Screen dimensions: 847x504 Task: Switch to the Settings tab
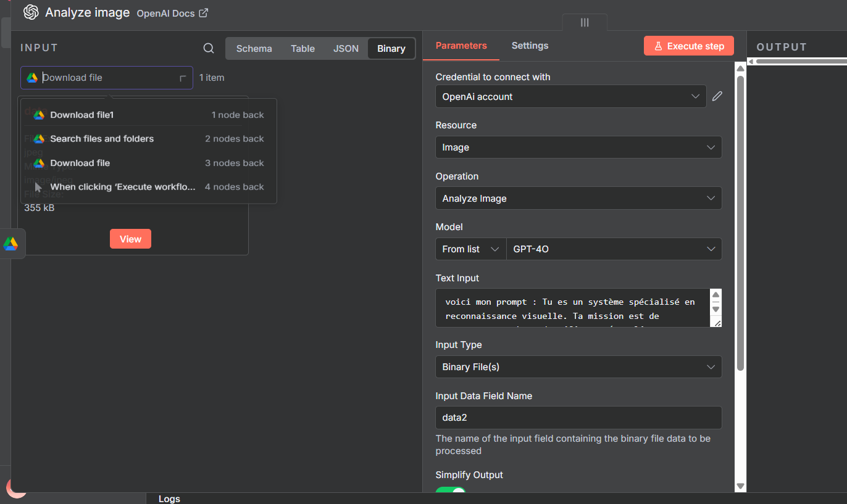pyautogui.click(x=530, y=46)
